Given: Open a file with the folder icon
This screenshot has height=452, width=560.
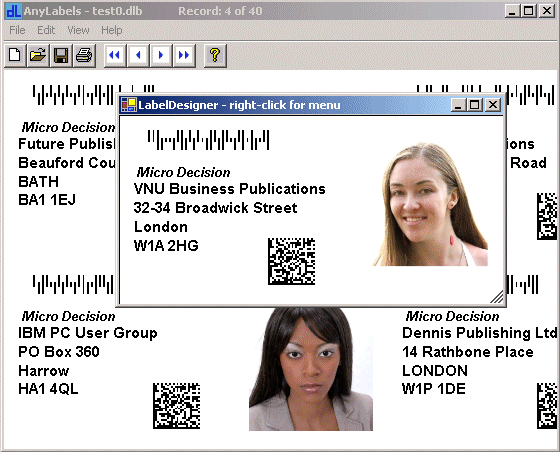Looking at the screenshot, I should (38, 55).
